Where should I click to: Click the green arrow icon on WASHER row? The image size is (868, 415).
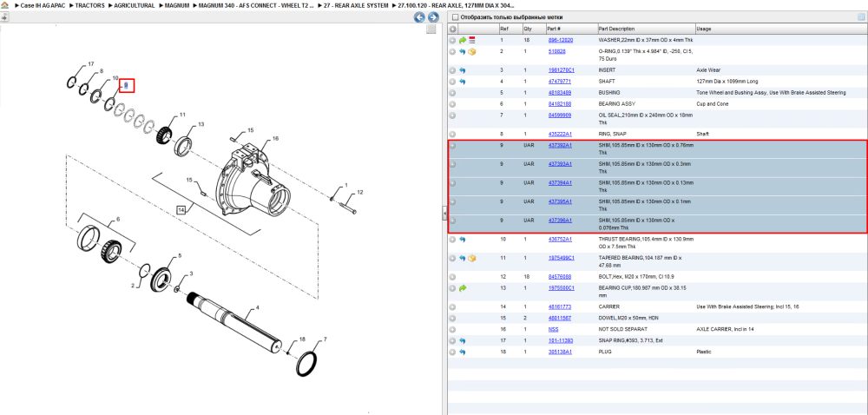pos(463,41)
